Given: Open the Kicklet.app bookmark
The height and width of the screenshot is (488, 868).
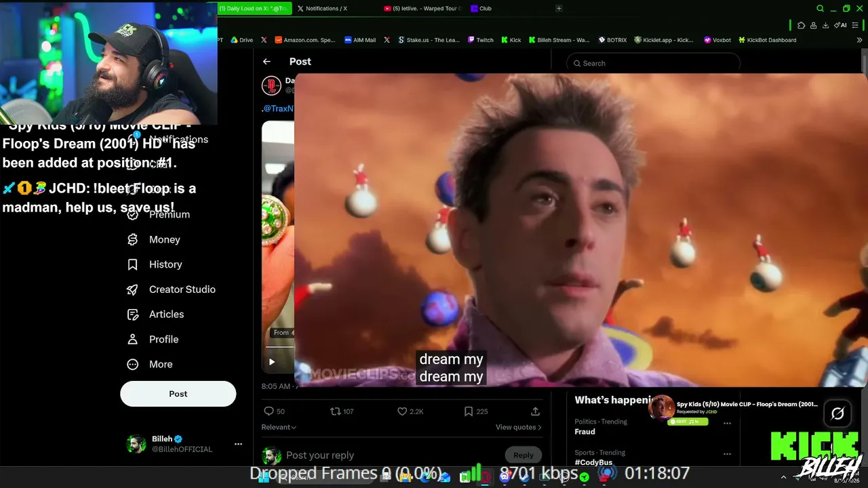Looking at the screenshot, I should 664,40.
